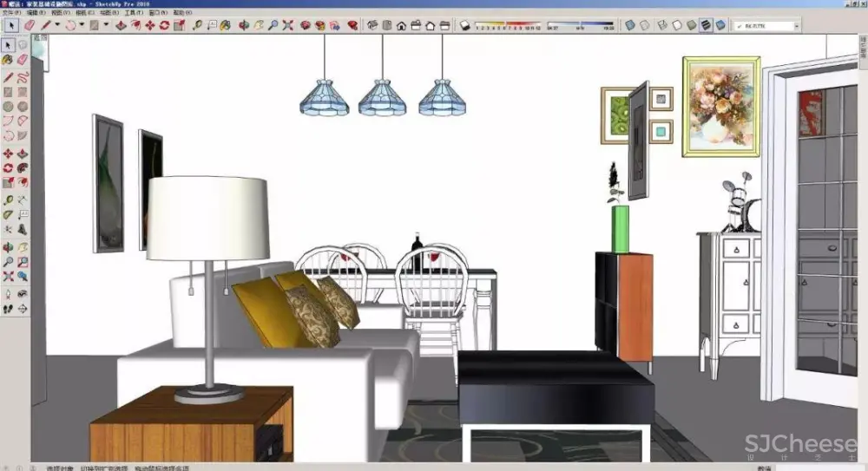
Task: Click the Paint Bucket in left toolbar
Action: click(9, 60)
